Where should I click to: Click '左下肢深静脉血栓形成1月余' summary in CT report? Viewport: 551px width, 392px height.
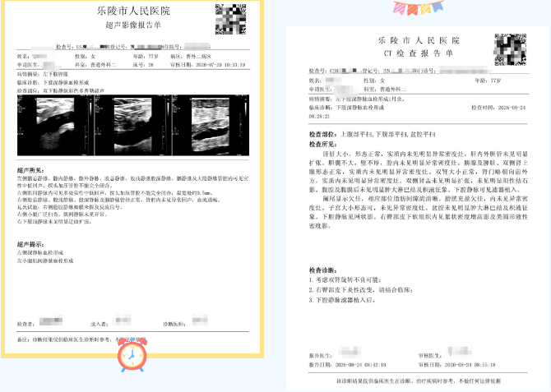point(370,99)
